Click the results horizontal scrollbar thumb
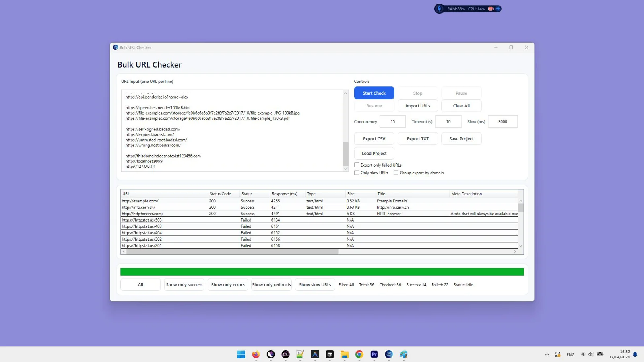The height and width of the screenshot is (362, 644). 232,251
